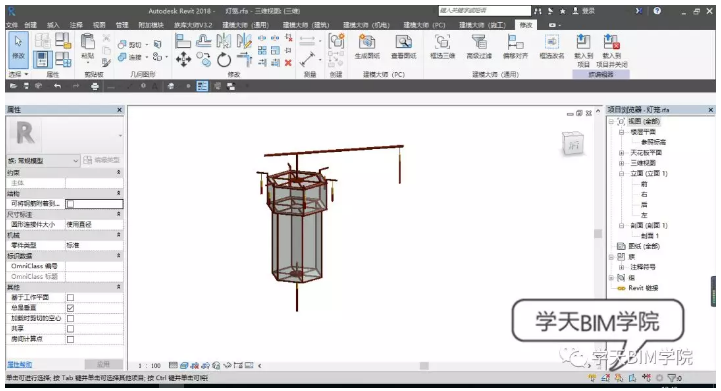721x391 pixels.
Task: Click the 生成图纸 ribbon button
Action: pyautogui.click(x=367, y=47)
